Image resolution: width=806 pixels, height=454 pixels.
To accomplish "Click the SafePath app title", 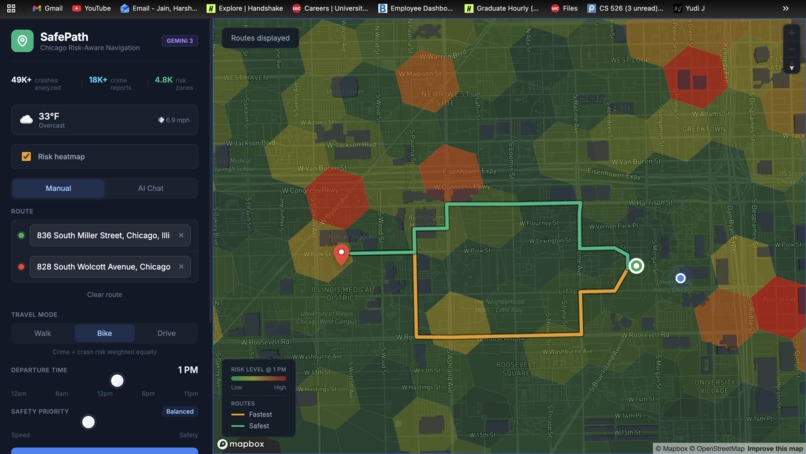I will [x=64, y=37].
